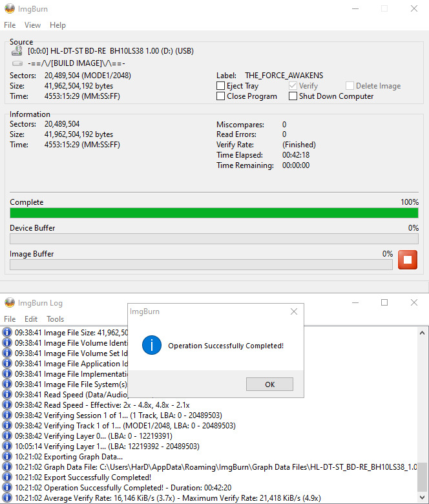This screenshot has height=504, width=429.
Task: Click info icon of Average Verify Rate row
Action: pyautogui.click(x=7, y=498)
